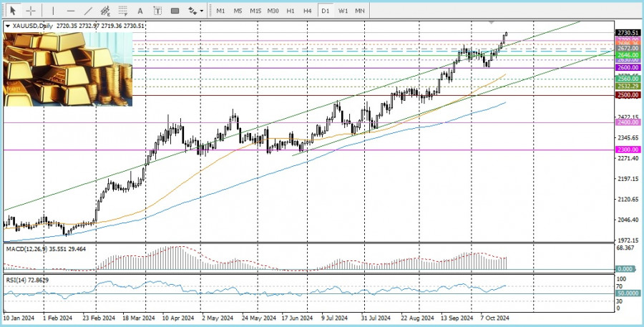Screen dimensions: 644x327
Task: Click the XAUUSD,Daily chart label
Action: (x=32, y=26)
